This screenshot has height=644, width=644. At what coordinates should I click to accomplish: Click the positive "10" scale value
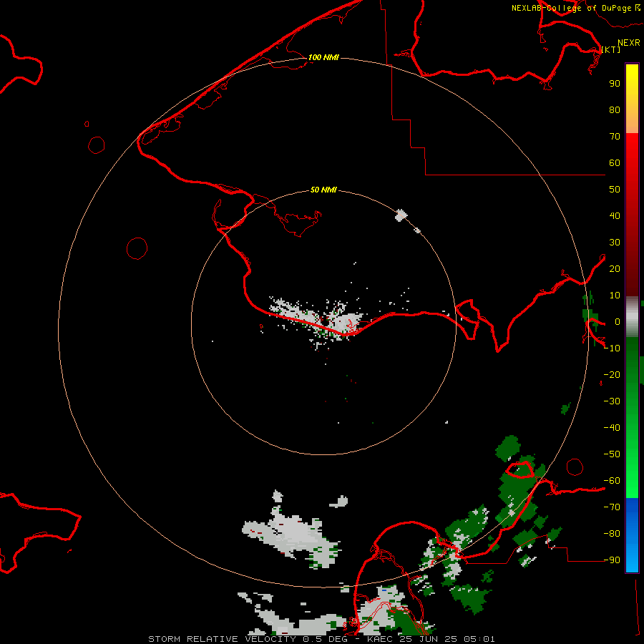pyautogui.click(x=615, y=296)
